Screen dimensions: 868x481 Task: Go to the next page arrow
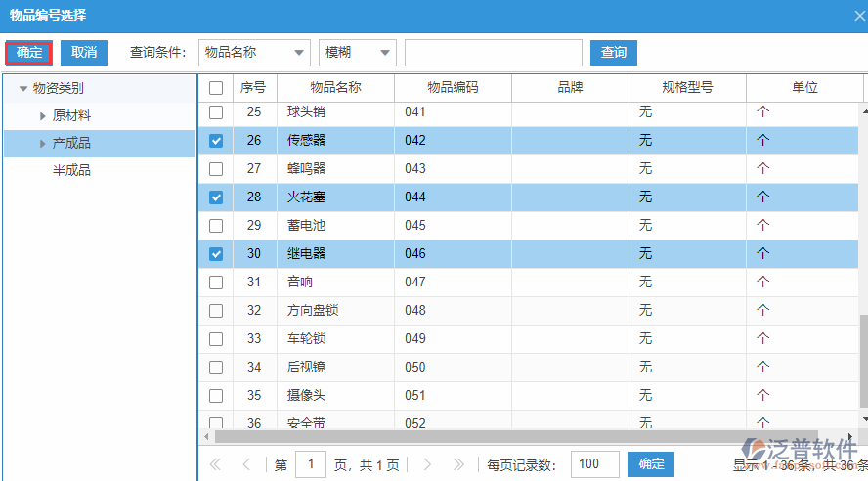tap(426, 465)
